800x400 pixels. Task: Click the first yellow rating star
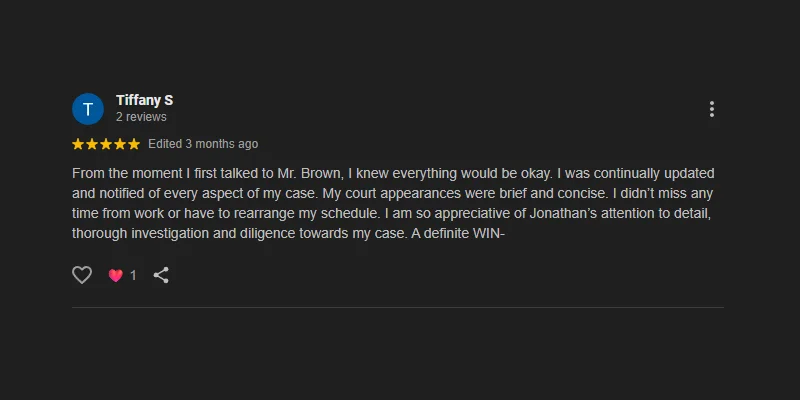[79, 144]
